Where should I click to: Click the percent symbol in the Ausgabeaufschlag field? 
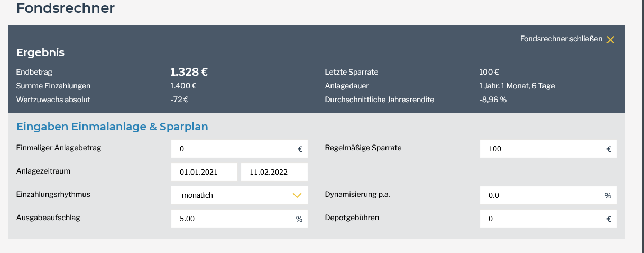(x=299, y=219)
